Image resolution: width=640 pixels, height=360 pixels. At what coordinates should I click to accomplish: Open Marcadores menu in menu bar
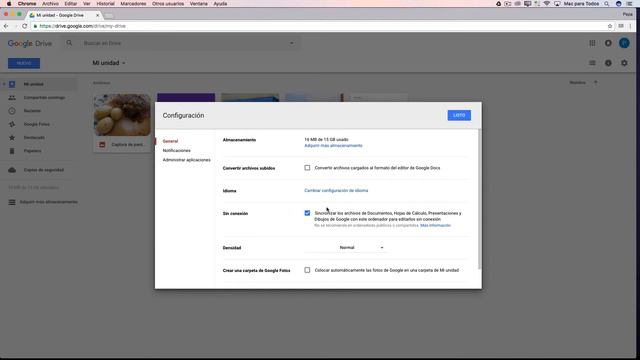pyautogui.click(x=133, y=4)
